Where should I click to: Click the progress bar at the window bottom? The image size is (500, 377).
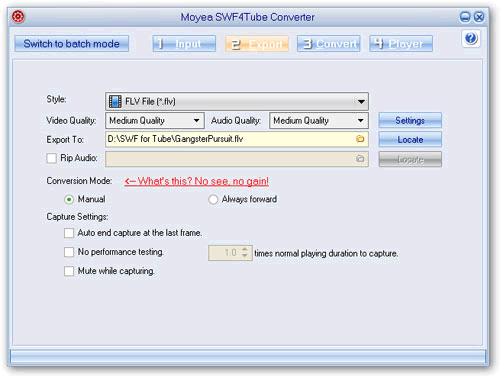(248, 357)
